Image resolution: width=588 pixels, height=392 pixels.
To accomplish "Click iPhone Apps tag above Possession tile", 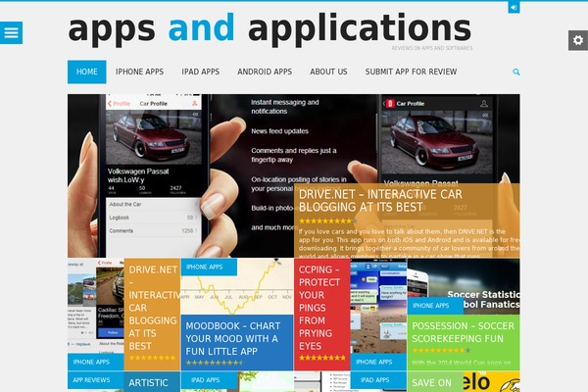I will click(x=435, y=306).
